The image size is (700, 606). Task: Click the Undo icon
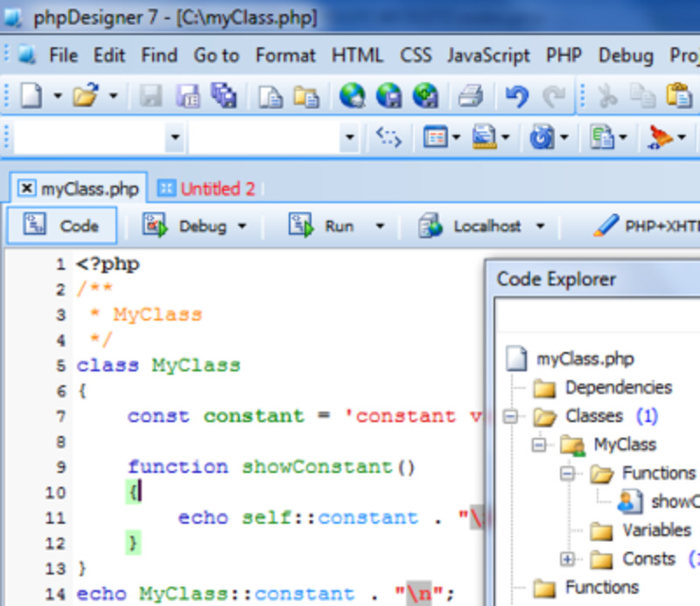point(517,96)
